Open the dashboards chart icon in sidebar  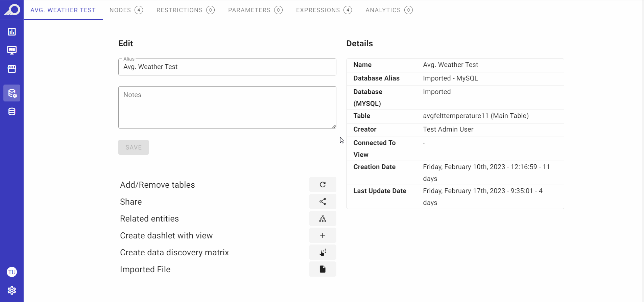(x=12, y=32)
